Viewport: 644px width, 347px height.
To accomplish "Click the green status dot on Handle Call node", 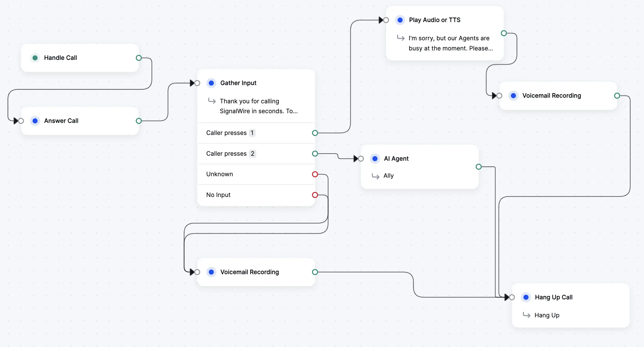I will tap(35, 58).
